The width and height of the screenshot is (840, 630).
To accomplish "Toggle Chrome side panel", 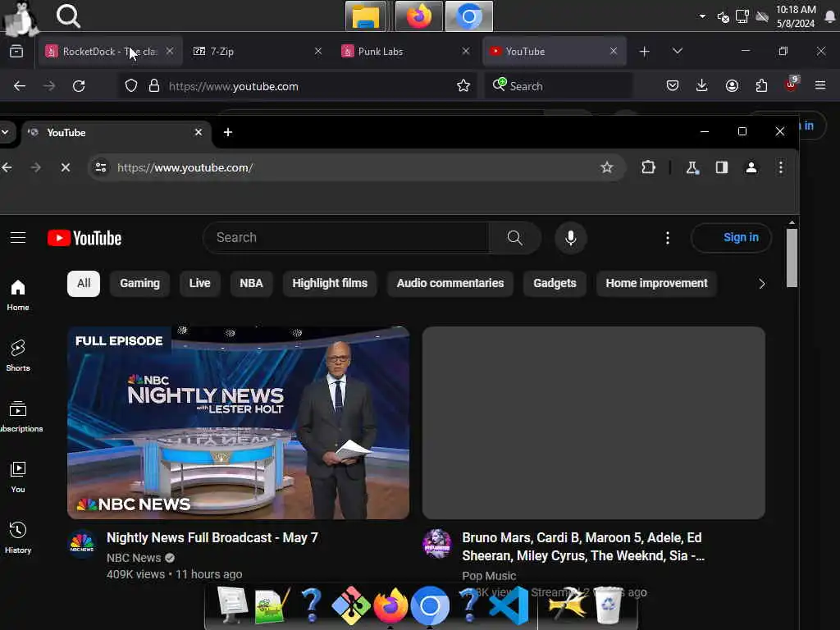I will tap(722, 167).
